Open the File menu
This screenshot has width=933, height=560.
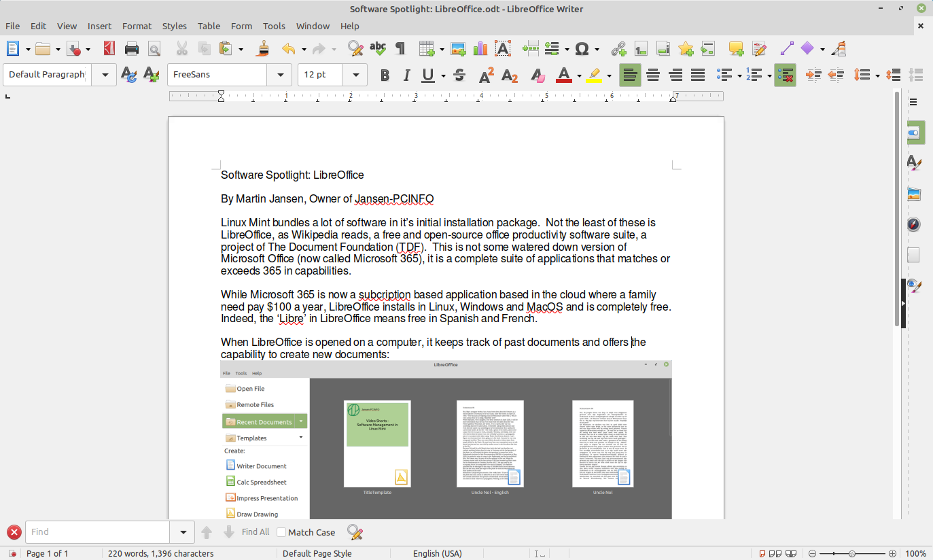point(13,26)
